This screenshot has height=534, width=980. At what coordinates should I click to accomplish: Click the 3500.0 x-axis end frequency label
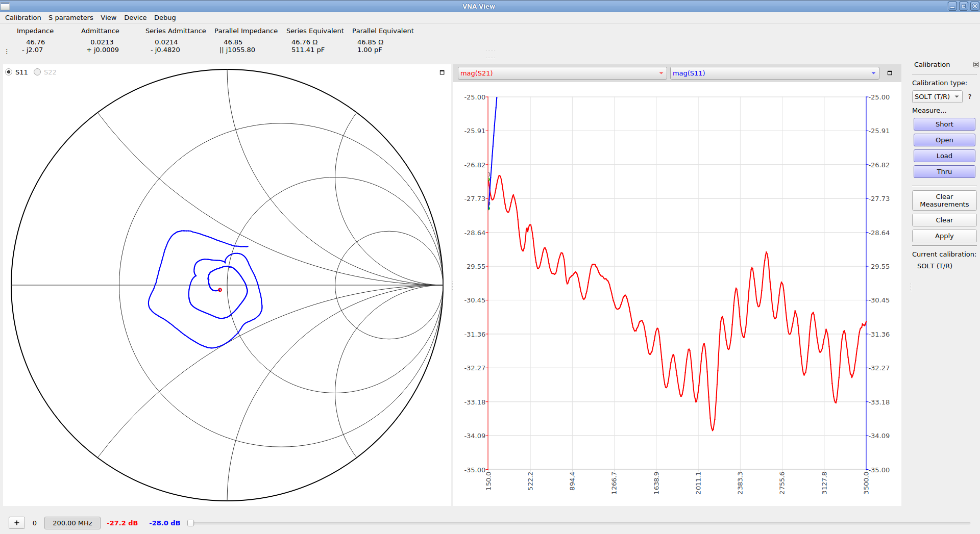(866, 482)
